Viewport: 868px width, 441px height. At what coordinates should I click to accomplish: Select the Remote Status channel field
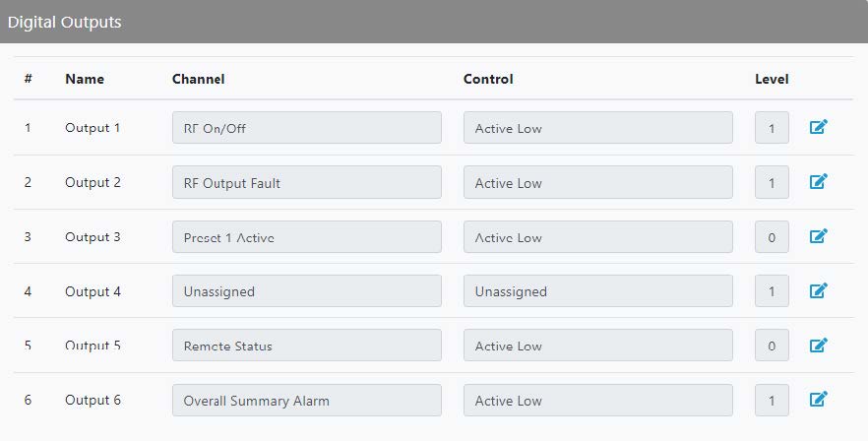[306, 346]
